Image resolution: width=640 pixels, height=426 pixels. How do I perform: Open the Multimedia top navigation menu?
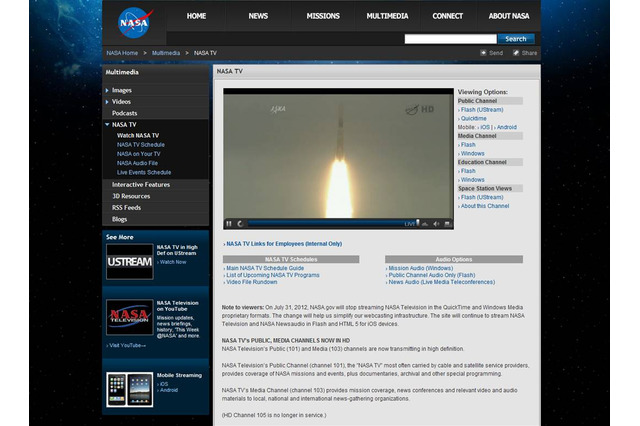386,16
